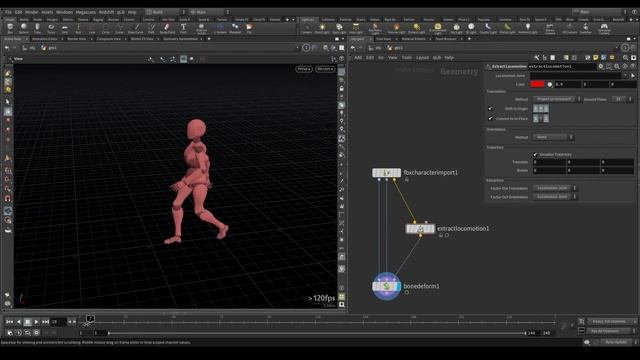Viewport: 640px width, 360px height.
Task: Open the network editor Tools menu
Action: coord(407,58)
